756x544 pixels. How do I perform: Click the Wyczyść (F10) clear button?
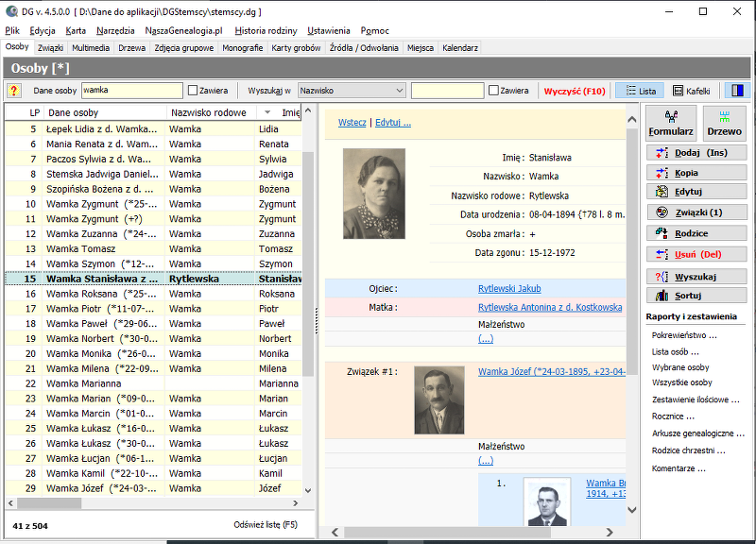pos(575,91)
